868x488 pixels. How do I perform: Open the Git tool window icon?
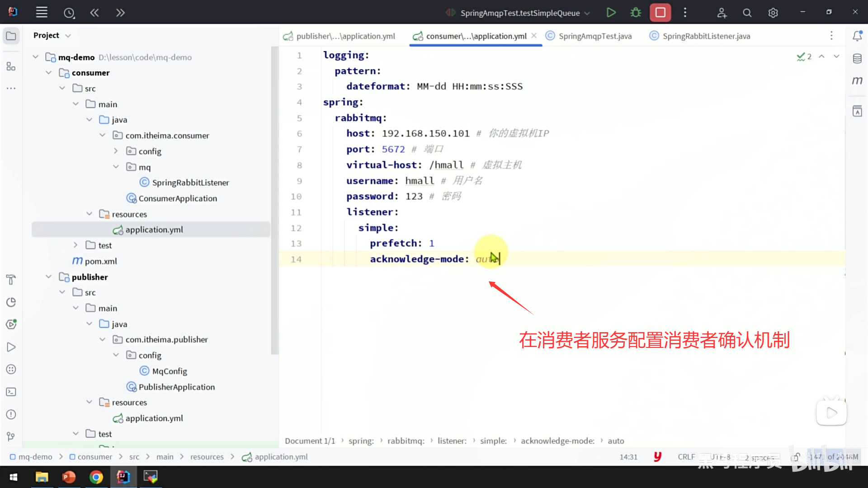pyautogui.click(x=11, y=436)
